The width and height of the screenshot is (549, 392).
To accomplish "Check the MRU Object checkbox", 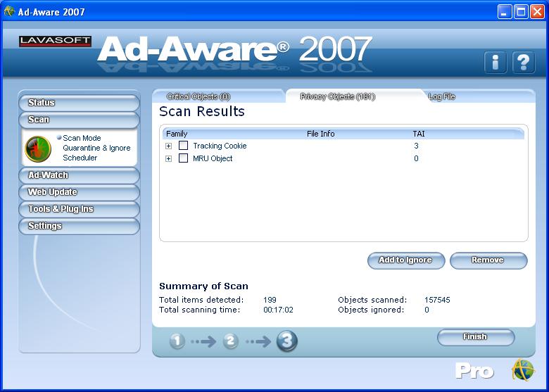I will pos(183,158).
